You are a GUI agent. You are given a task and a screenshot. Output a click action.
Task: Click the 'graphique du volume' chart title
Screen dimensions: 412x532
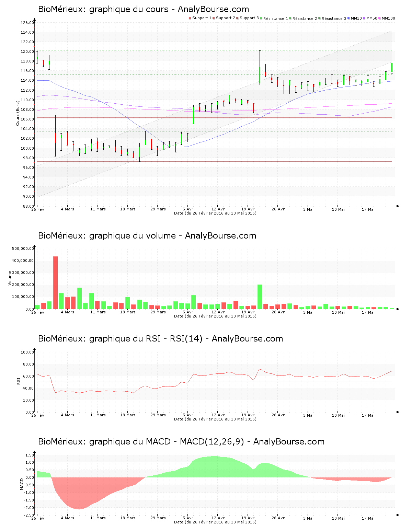(147, 236)
